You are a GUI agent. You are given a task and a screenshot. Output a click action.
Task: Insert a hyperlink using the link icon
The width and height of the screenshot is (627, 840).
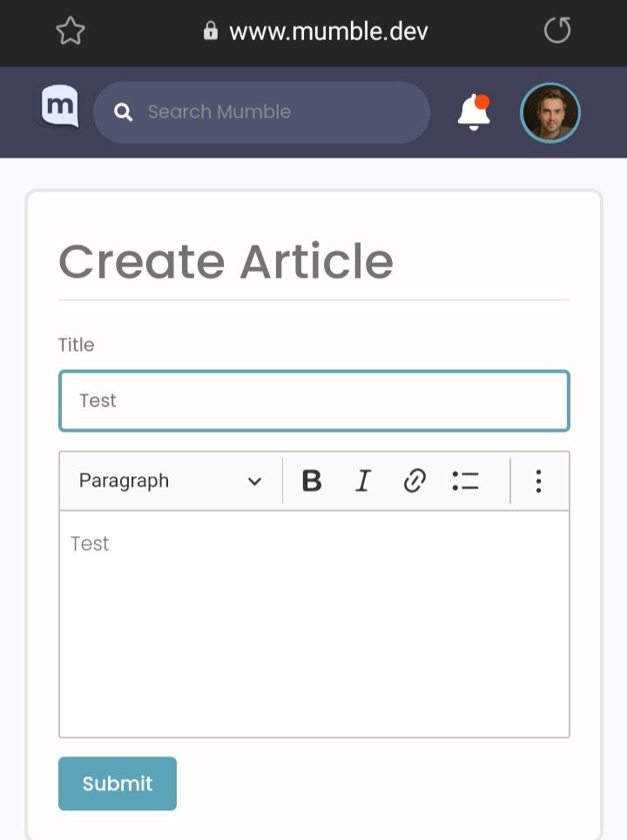click(415, 480)
